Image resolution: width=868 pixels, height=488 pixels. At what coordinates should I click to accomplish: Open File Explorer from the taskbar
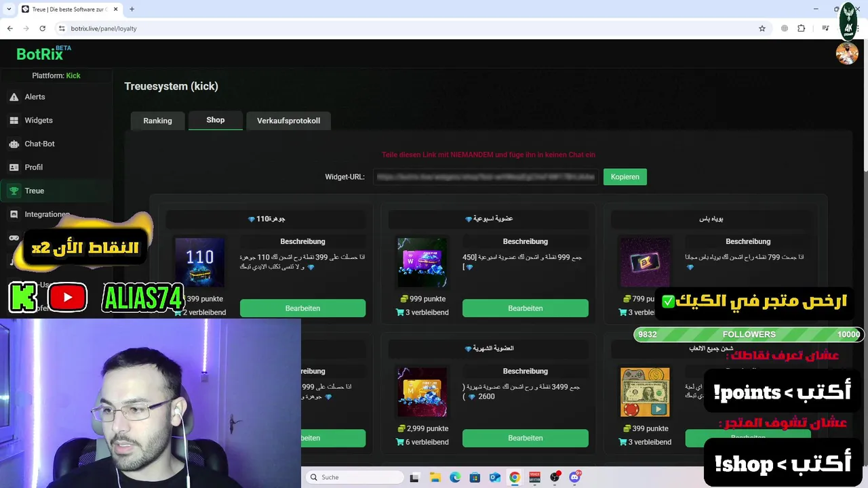(x=435, y=477)
